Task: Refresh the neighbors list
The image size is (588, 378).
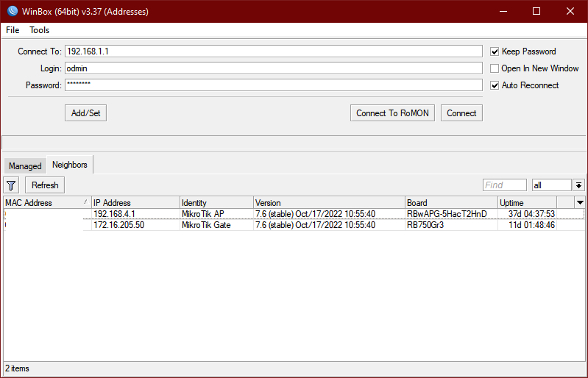Action: (x=45, y=185)
